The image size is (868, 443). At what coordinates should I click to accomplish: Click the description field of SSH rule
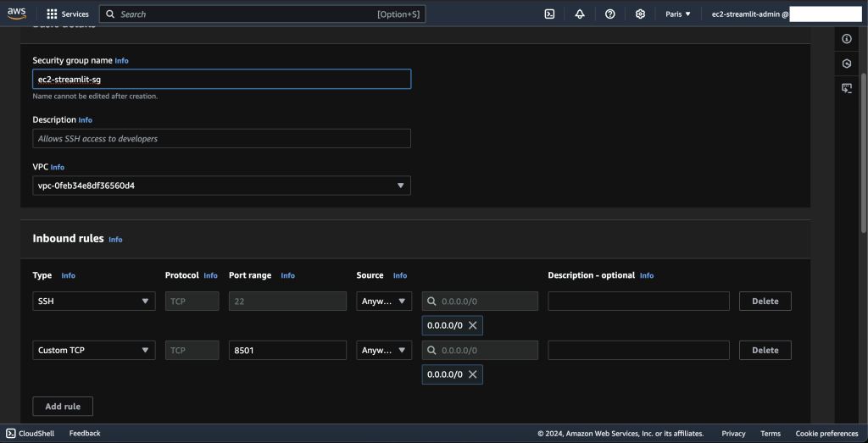638,302
